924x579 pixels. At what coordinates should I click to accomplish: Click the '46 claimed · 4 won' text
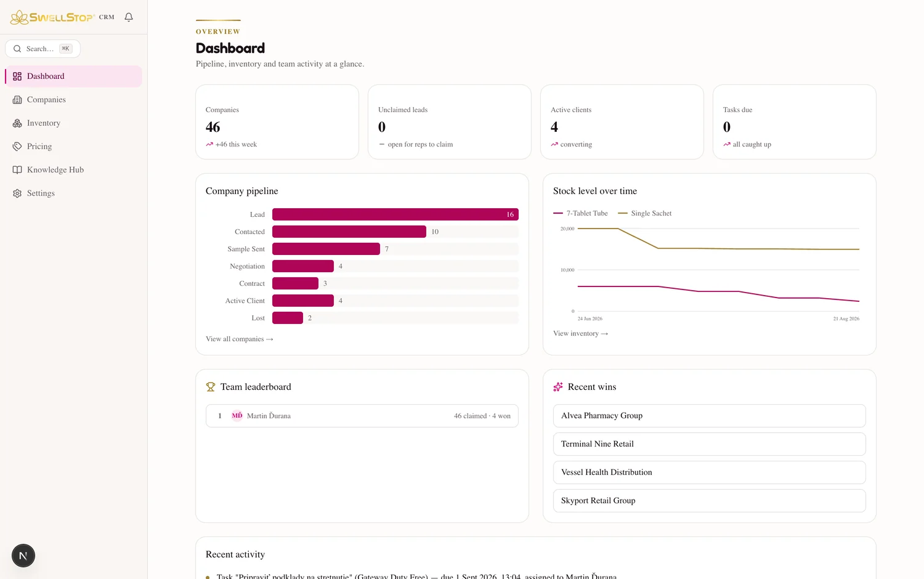(482, 416)
